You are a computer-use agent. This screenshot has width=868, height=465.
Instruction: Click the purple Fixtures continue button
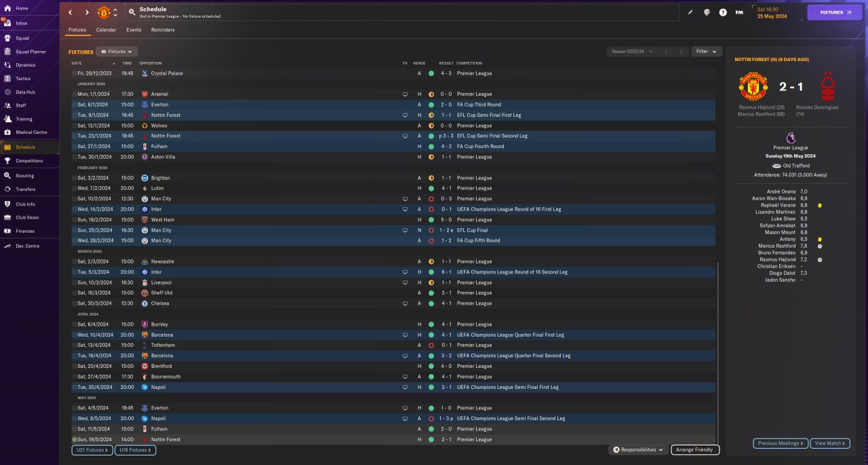[x=835, y=12]
